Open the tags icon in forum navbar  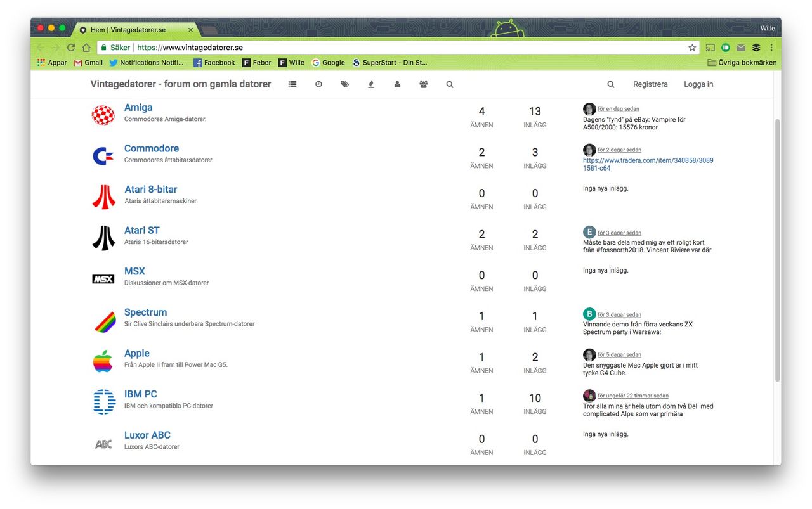click(344, 84)
